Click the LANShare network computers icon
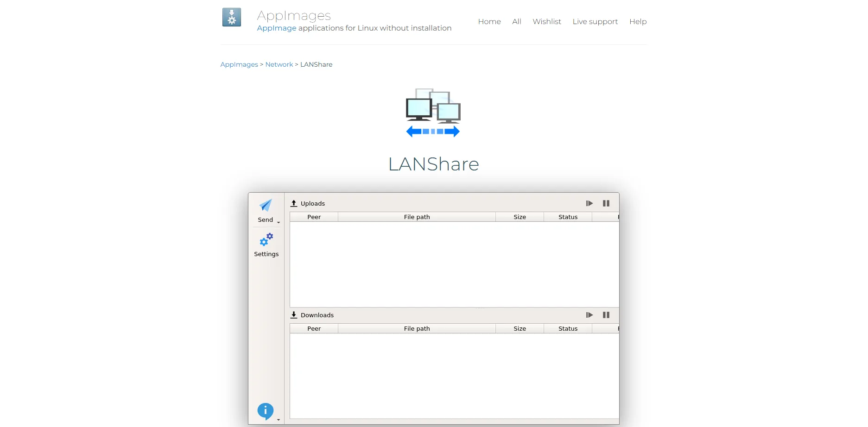868x427 pixels. tap(433, 113)
